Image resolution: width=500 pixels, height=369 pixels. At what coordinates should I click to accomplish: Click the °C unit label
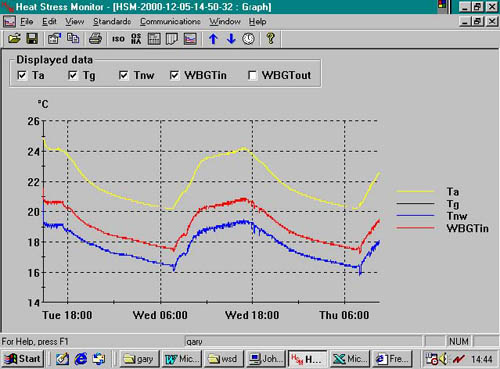click(x=43, y=104)
